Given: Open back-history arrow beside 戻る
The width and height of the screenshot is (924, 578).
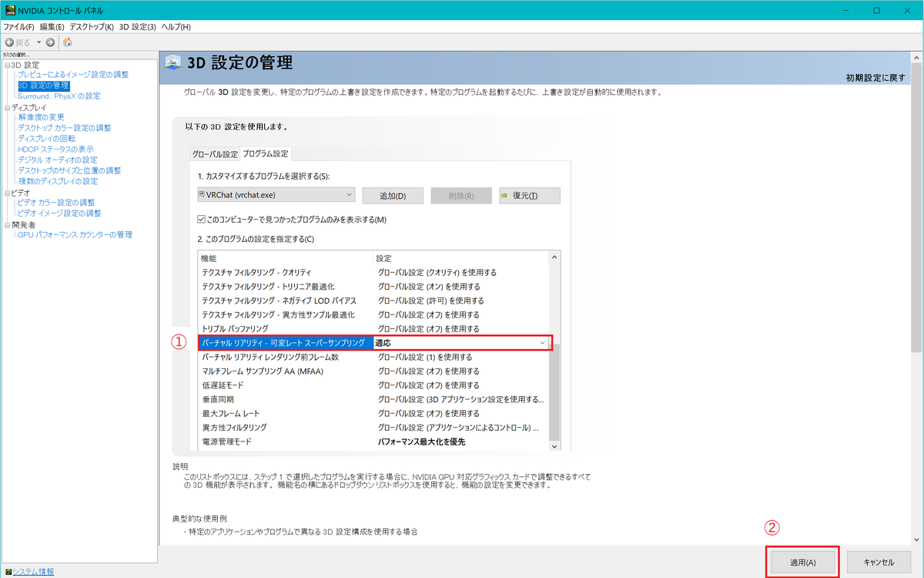Looking at the screenshot, I should [38, 42].
